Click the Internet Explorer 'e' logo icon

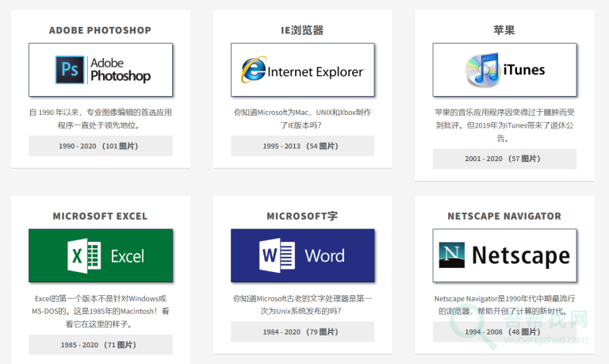coord(255,71)
